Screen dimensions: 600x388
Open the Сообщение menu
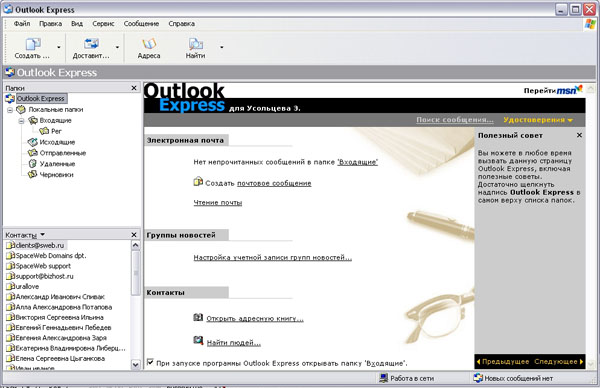coord(141,24)
